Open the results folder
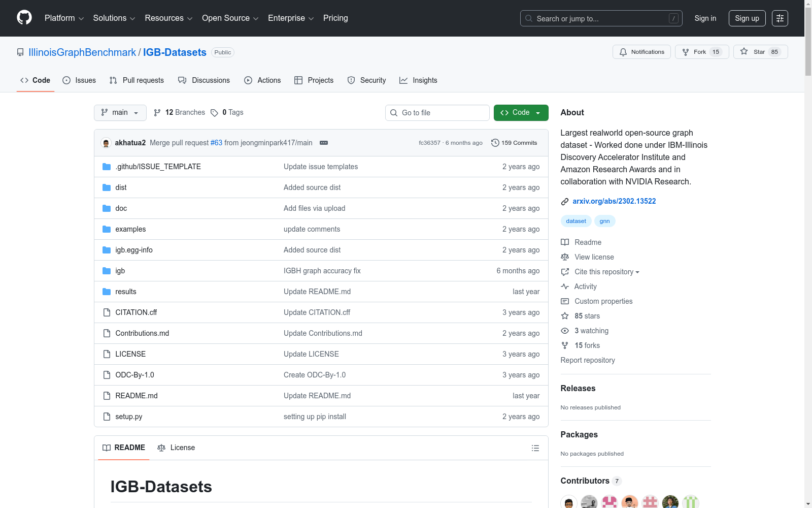This screenshot has height=508, width=812. pos(126,292)
